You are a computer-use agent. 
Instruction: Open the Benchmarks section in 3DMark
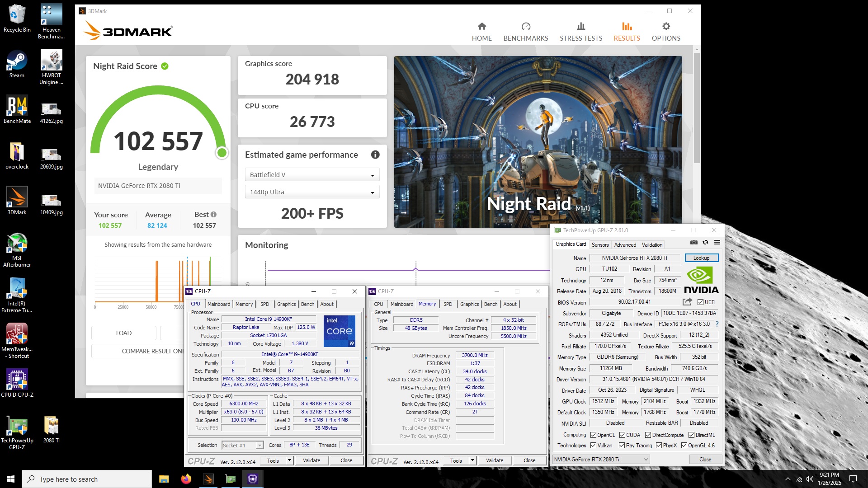point(526,32)
